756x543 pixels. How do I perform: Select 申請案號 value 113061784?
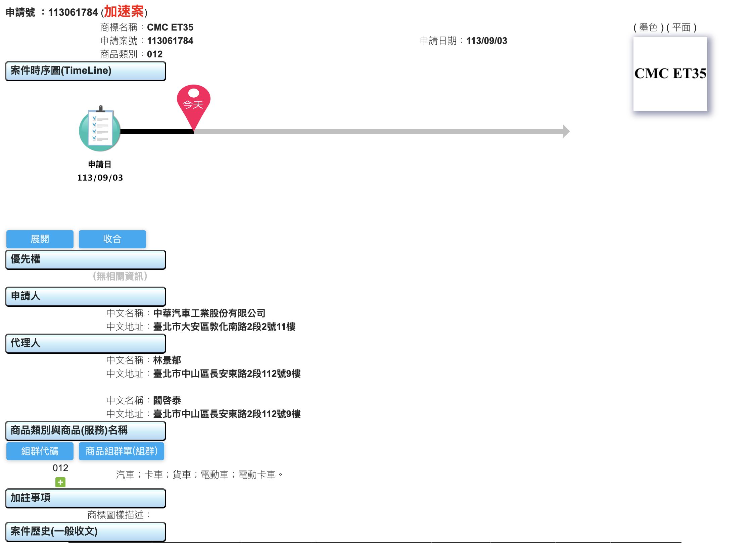170,41
